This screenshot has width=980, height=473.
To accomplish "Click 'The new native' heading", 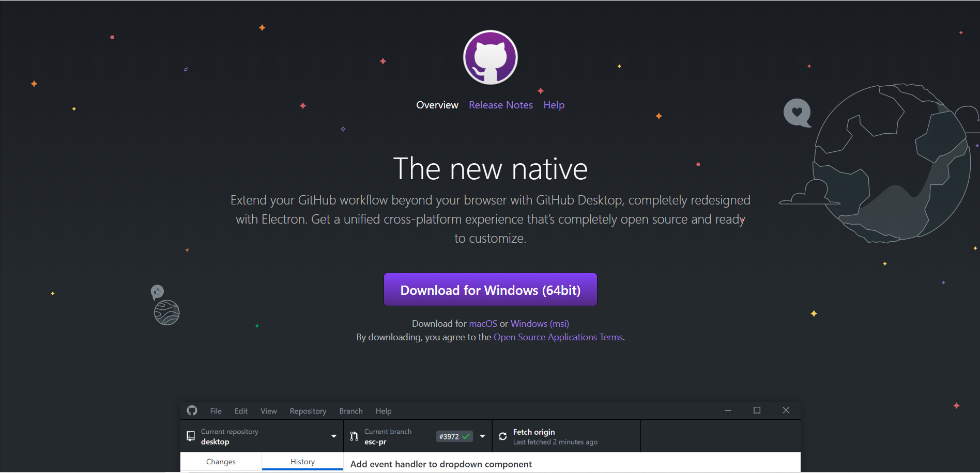I will [x=490, y=168].
